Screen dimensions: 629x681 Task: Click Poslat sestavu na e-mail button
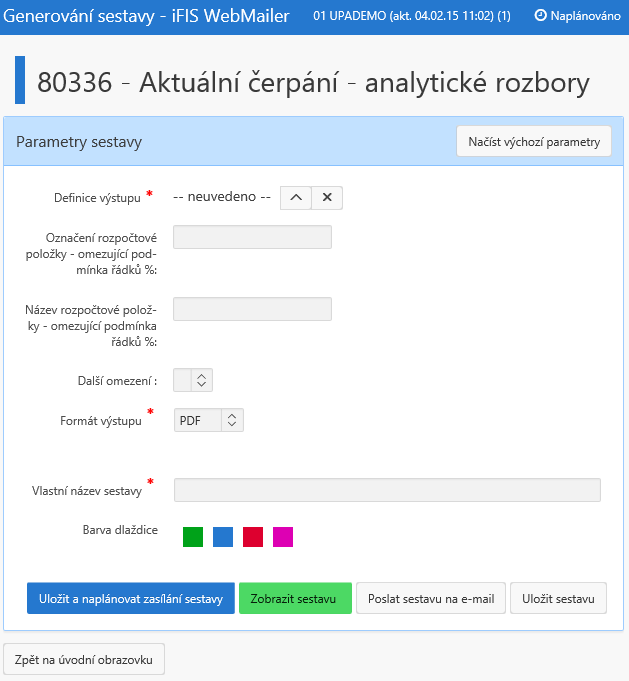click(x=431, y=598)
